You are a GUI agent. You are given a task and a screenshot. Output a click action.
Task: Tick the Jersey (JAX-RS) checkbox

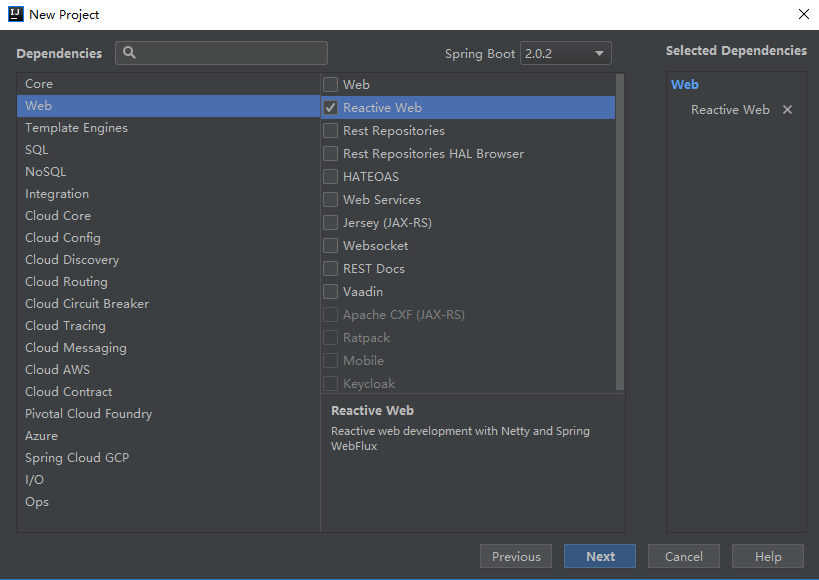click(330, 222)
